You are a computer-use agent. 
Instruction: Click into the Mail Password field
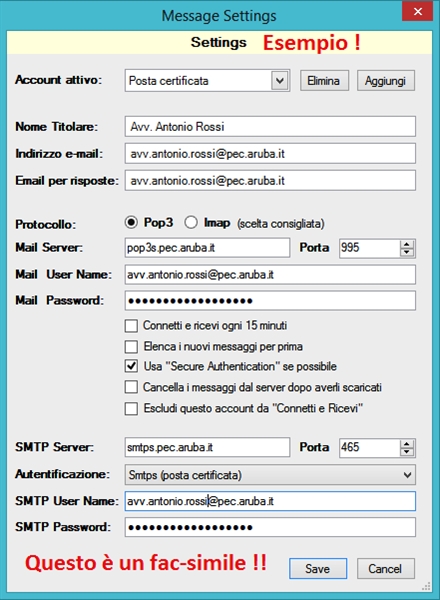click(x=270, y=301)
